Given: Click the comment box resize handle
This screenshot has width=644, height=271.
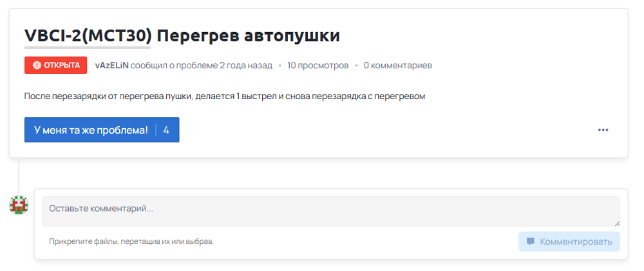Looking at the screenshot, I should pos(616,223).
